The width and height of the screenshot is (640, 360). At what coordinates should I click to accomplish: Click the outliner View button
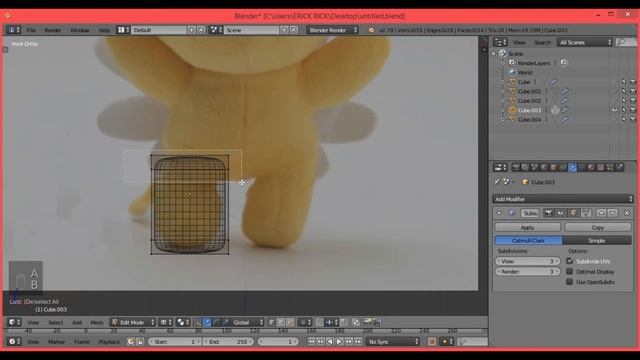coord(519,42)
